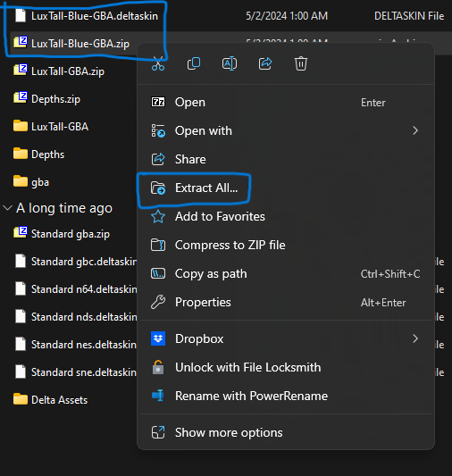452x476 pixels.
Task: Click the Delta Assets folder icon
Action: coord(21,399)
